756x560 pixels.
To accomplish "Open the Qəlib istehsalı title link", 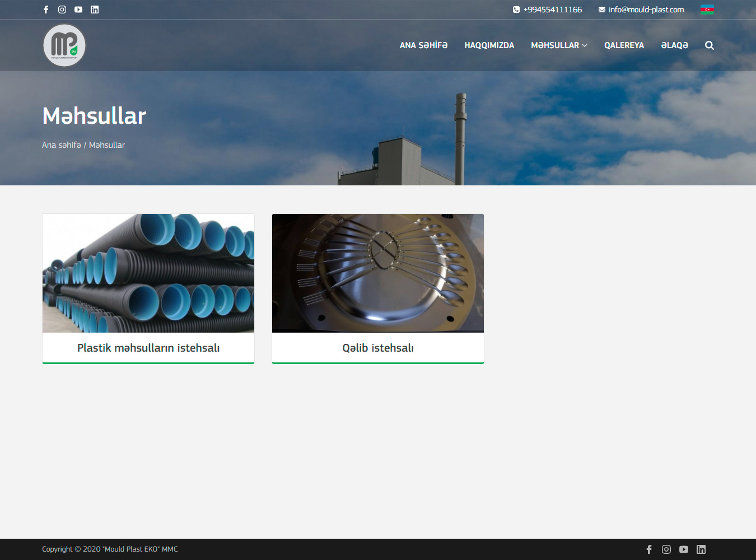I will click(x=378, y=348).
